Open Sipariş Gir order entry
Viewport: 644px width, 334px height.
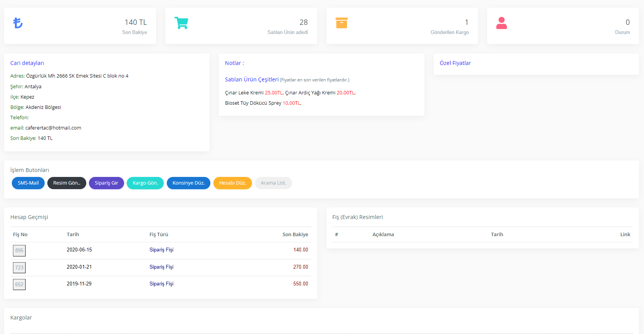coord(107,183)
